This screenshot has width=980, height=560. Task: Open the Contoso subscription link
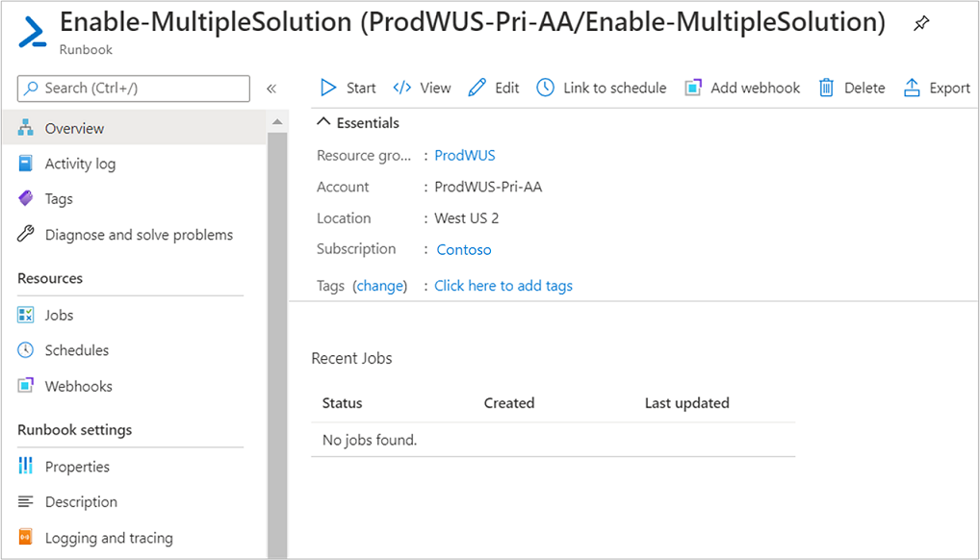[x=463, y=249]
